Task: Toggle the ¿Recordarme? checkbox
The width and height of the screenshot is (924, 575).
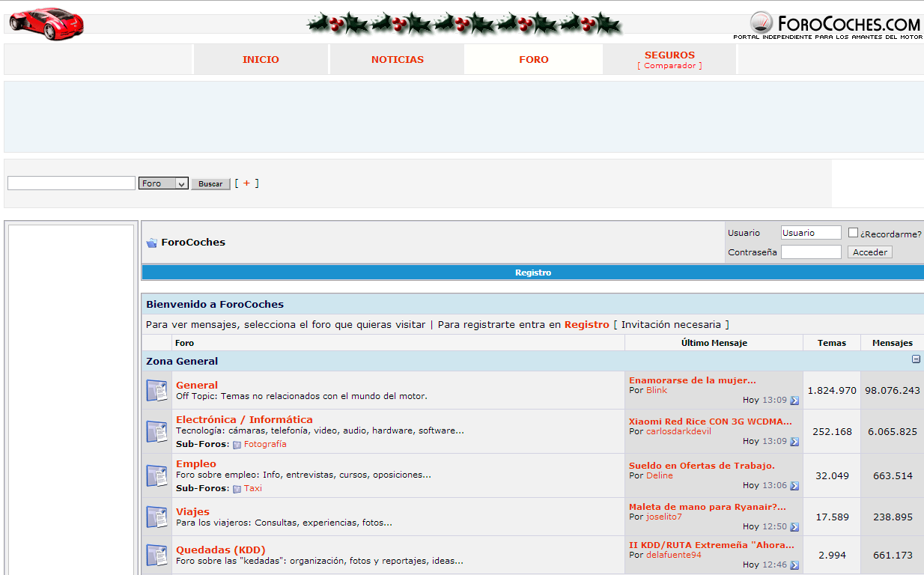Action: (x=853, y=233)
